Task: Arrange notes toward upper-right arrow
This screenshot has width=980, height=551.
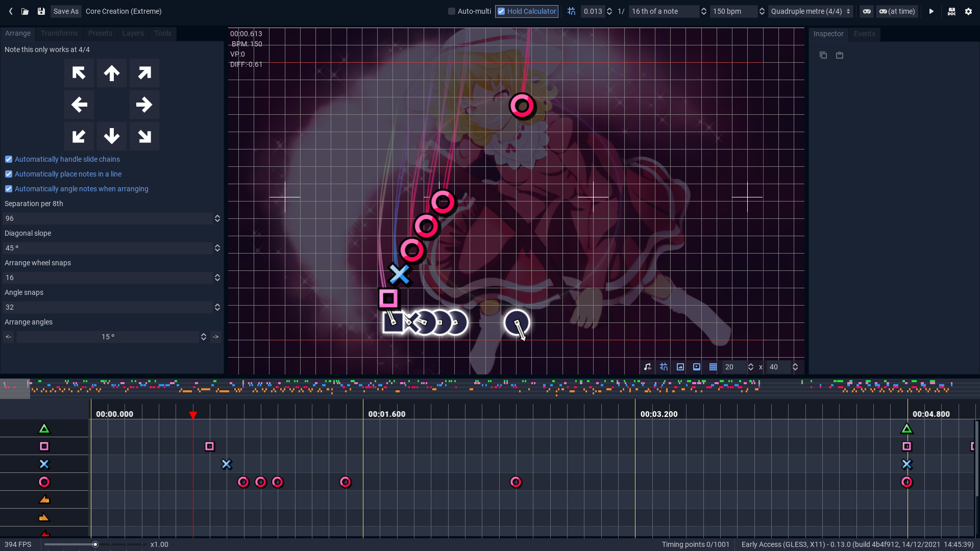Action: point(144,73)
